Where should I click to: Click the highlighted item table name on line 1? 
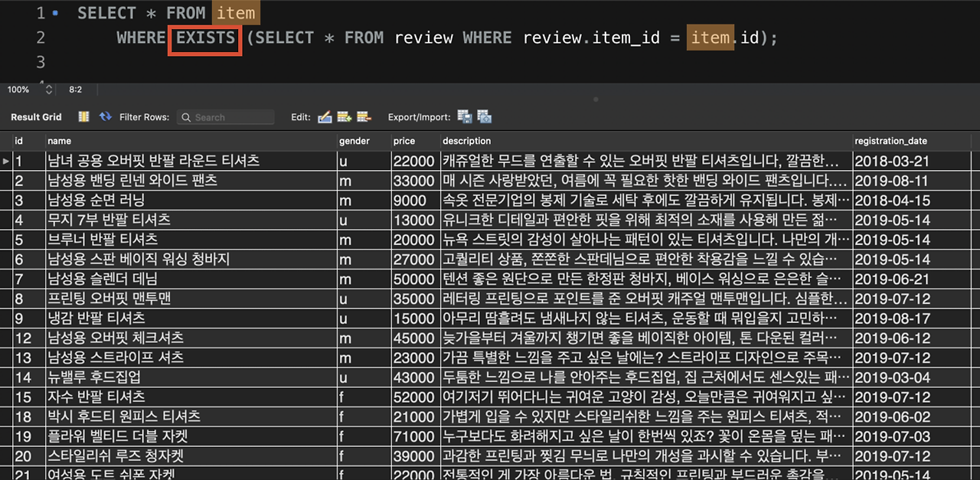235,13
